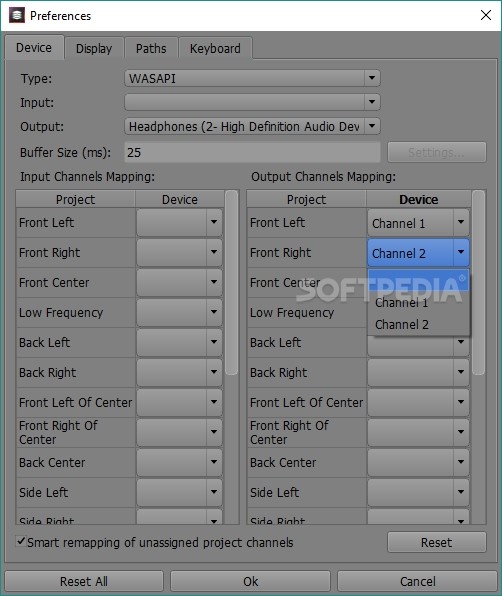The height and width of the screenshot is (596, 502).
Task: Click output mapping Device column header
Action: point(418,199)
